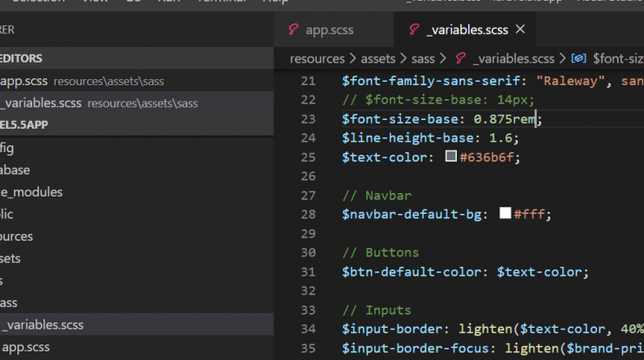Select the _variables.scss editor tab

pyautogui.click(x=465, y=30)
